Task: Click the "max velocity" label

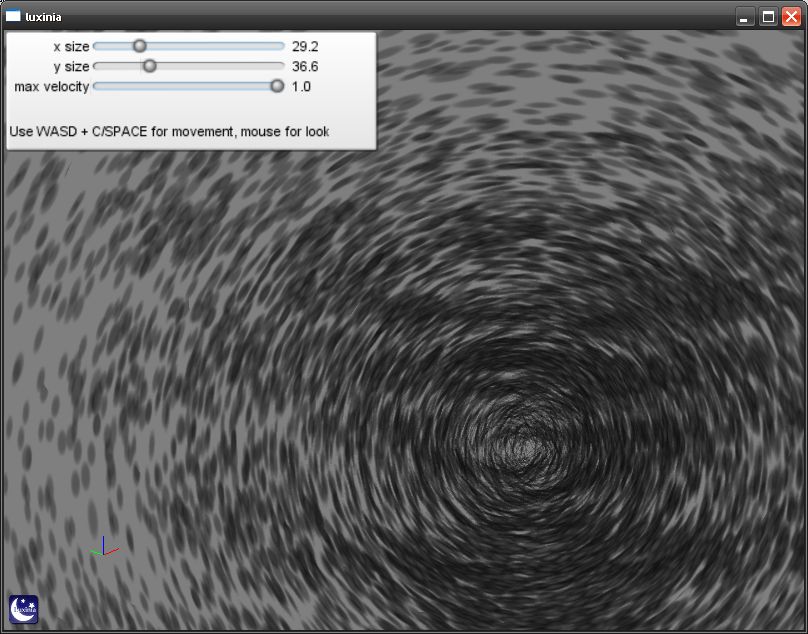Action: coord(51,87)
